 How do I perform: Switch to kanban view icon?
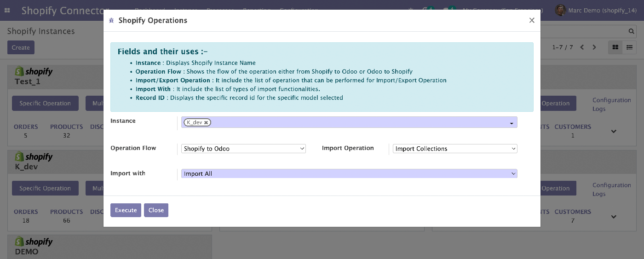tap(615, 47)
